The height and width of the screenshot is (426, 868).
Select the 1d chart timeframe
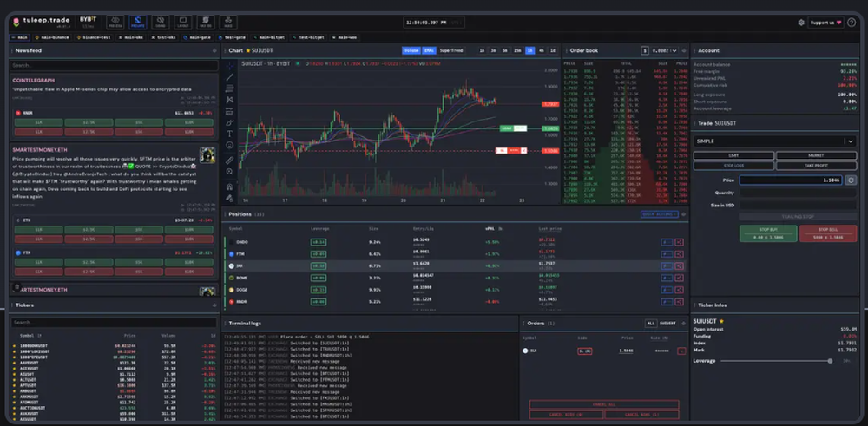tap(552, 50)
